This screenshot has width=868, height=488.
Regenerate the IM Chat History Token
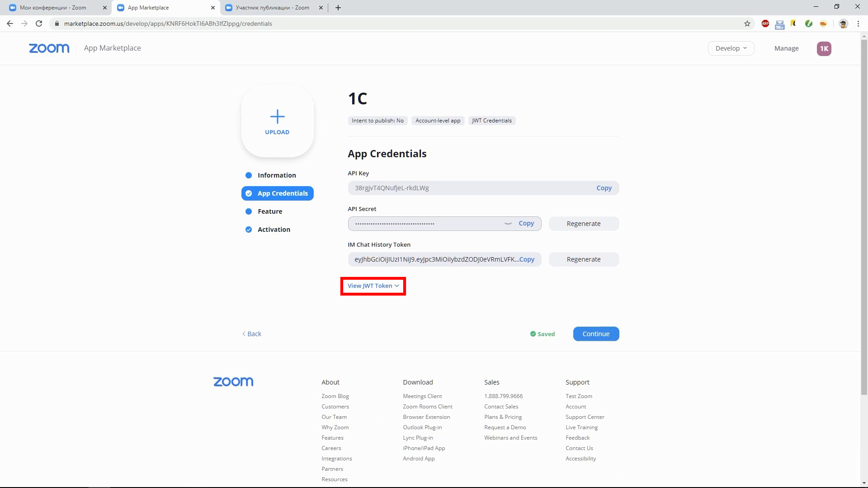(x=584, y=259)
